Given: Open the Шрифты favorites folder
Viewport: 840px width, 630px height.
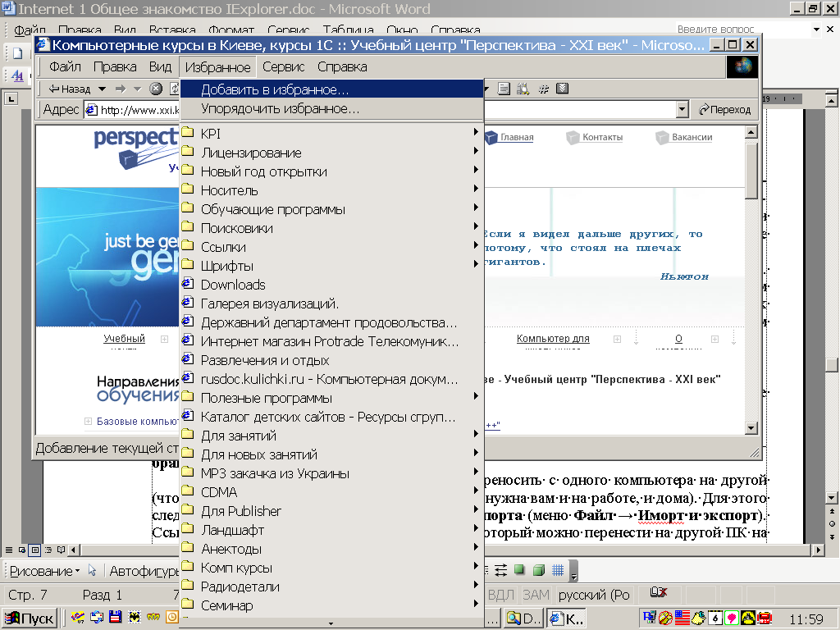Looking at the screenshot, I should click(x=331, y=266).
